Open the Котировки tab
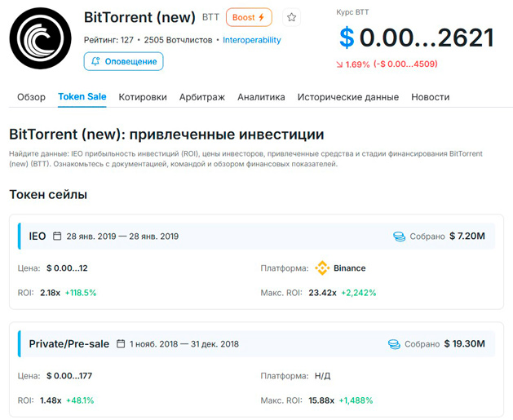Image resolution: width=513 pixels, height=420 pixels. click(x=143, y=97)
